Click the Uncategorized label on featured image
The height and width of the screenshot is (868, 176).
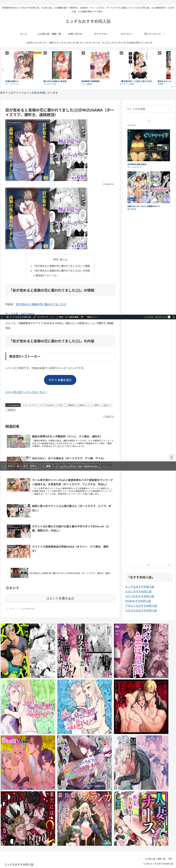(14, 123)
